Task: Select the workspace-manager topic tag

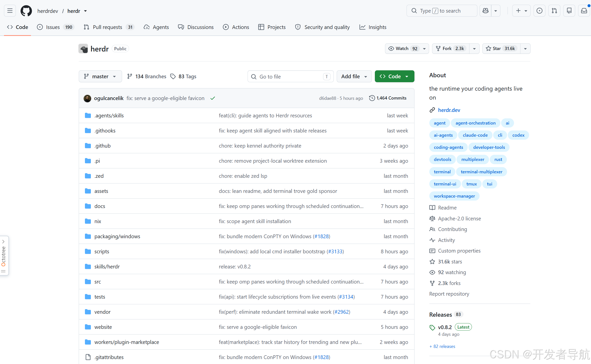Action: [454, 196]
